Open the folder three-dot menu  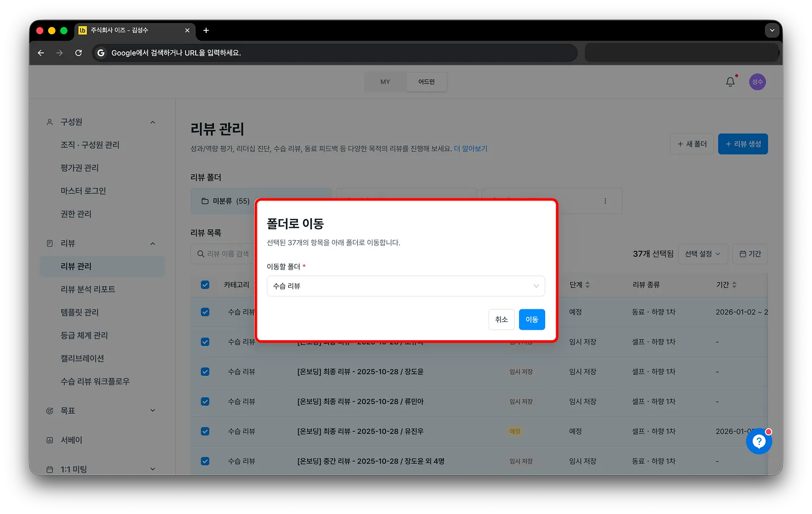[x=605, y=201]
